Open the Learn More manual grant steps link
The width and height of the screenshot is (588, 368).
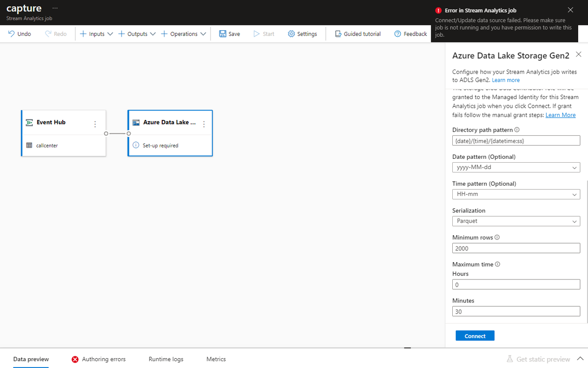coord(561,115)
